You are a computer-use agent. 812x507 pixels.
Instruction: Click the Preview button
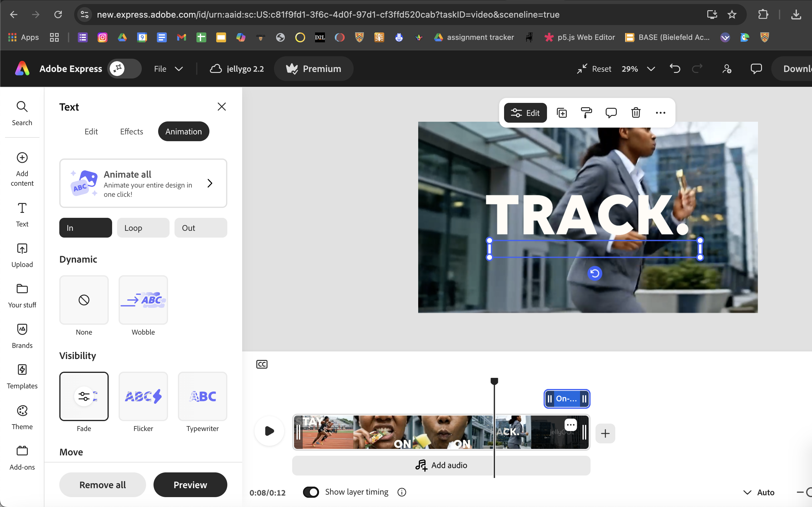(190, 484)
